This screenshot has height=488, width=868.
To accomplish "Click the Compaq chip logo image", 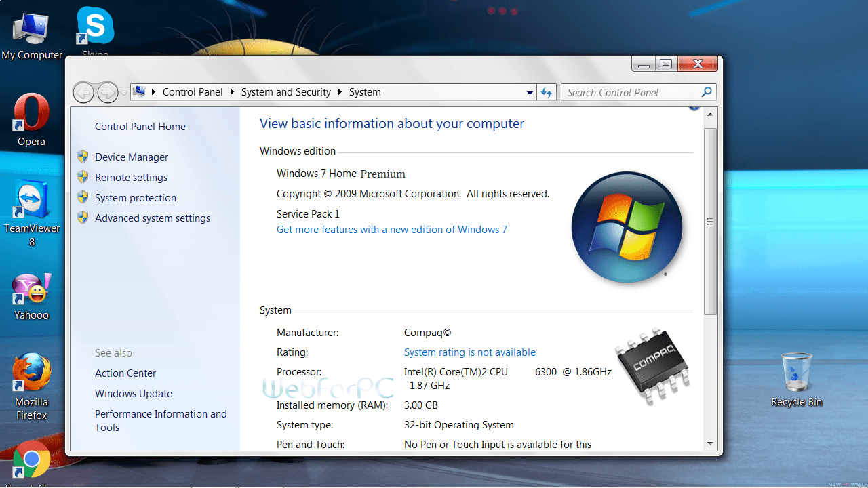I will (652, 367).
